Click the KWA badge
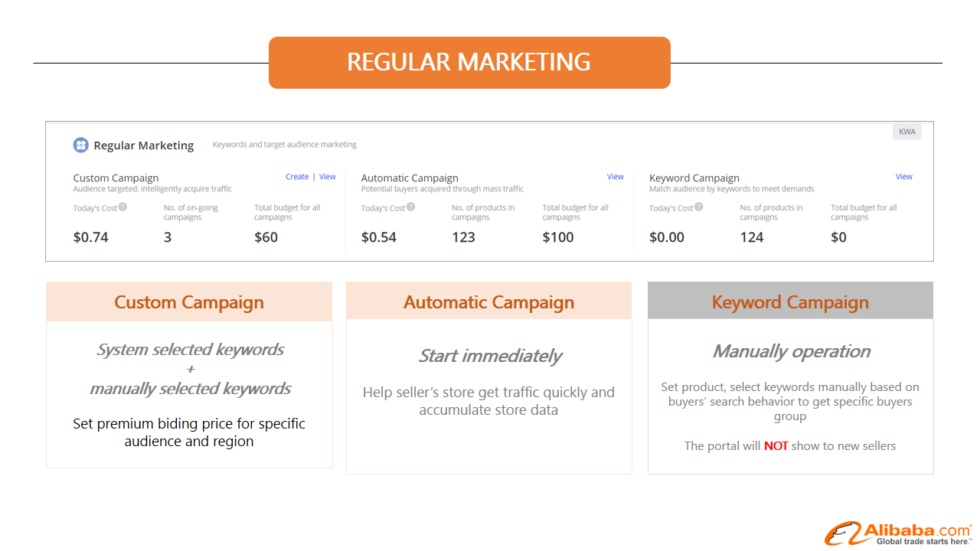This screenshot has width=980, height=551. click(x=907, y=132)
